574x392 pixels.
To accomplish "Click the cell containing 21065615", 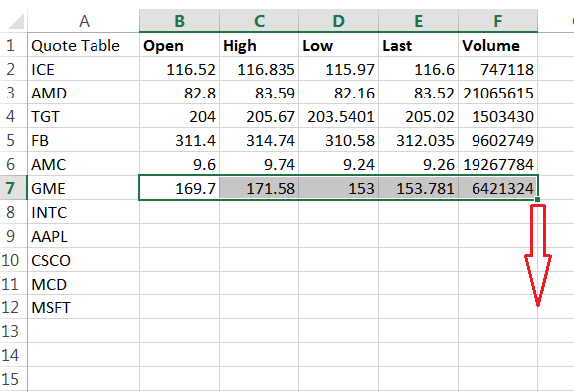I will (497, 93).
